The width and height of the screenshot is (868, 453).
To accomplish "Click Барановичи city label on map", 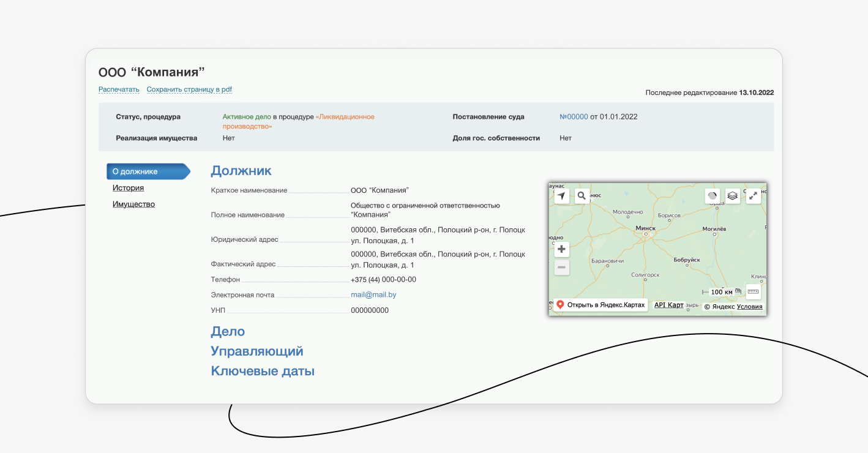I will 608,261.
